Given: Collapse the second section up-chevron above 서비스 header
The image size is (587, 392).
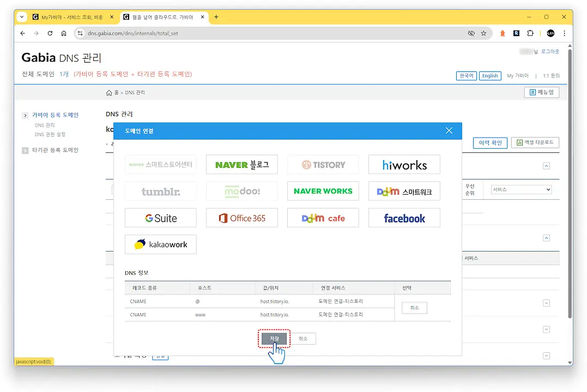Looking at the screenshot, I should coord(546,238).
